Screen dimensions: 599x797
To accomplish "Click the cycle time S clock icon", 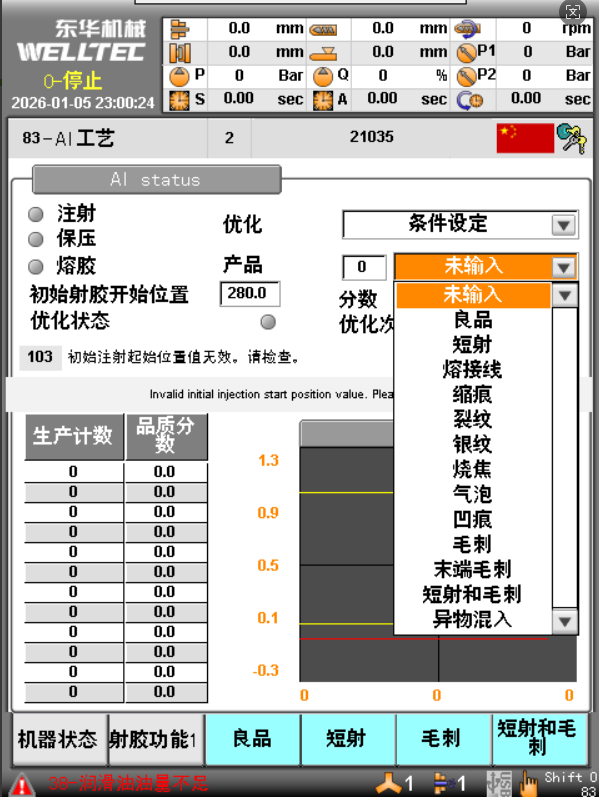I will 179,100.
